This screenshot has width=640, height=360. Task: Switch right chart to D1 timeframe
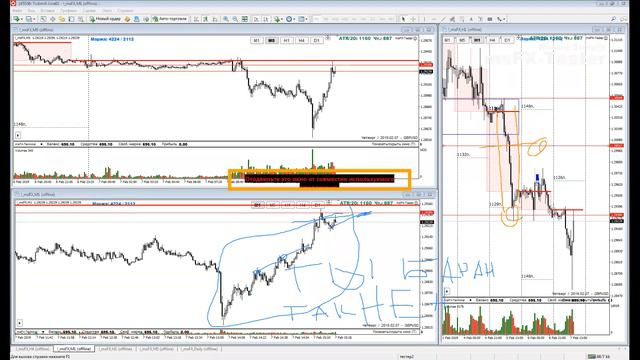tap(507, 40)
